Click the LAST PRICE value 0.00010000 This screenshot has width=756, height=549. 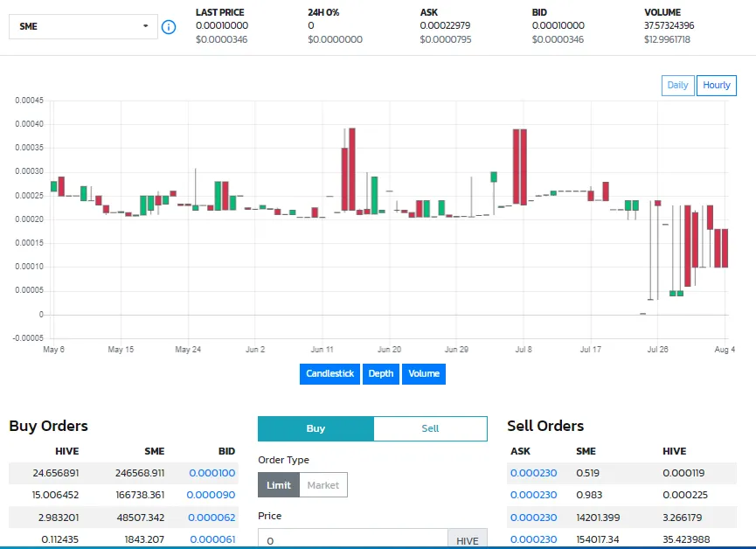[x=222, y=25]
